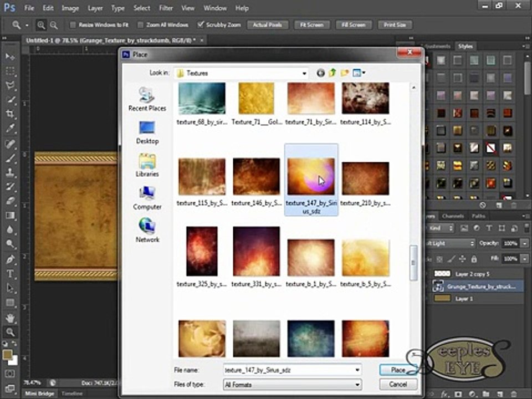532x399 pixels.
Task: Open Computer location in dialog sidebar
Action: (147, 198)
